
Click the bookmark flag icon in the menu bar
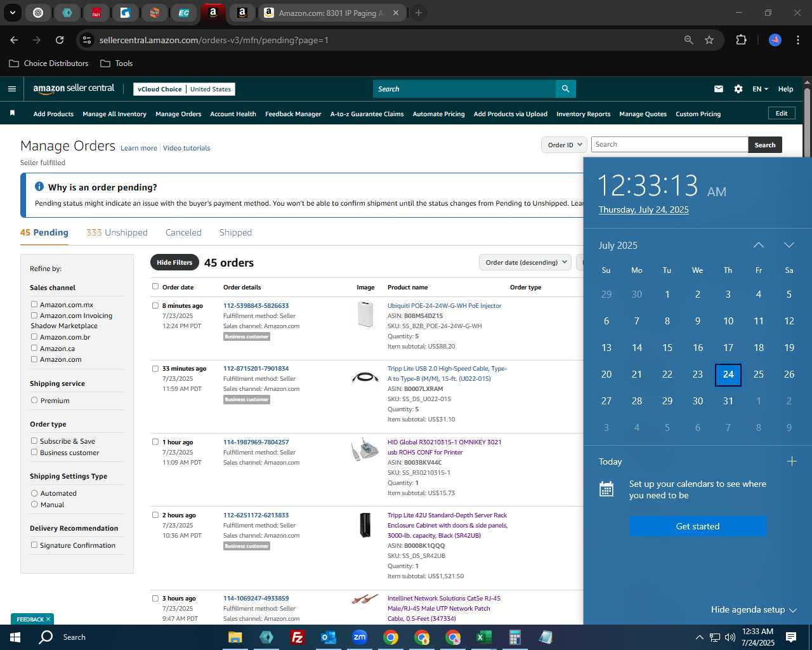pyautogui.click(x=12, y=113)
